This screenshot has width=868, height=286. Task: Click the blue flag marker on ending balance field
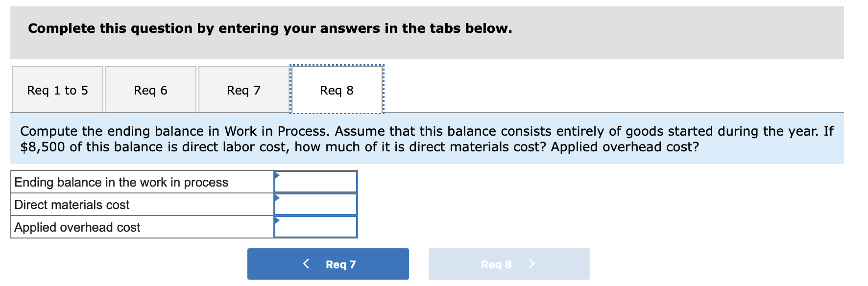pyautogui.click(x=277, y=174)
